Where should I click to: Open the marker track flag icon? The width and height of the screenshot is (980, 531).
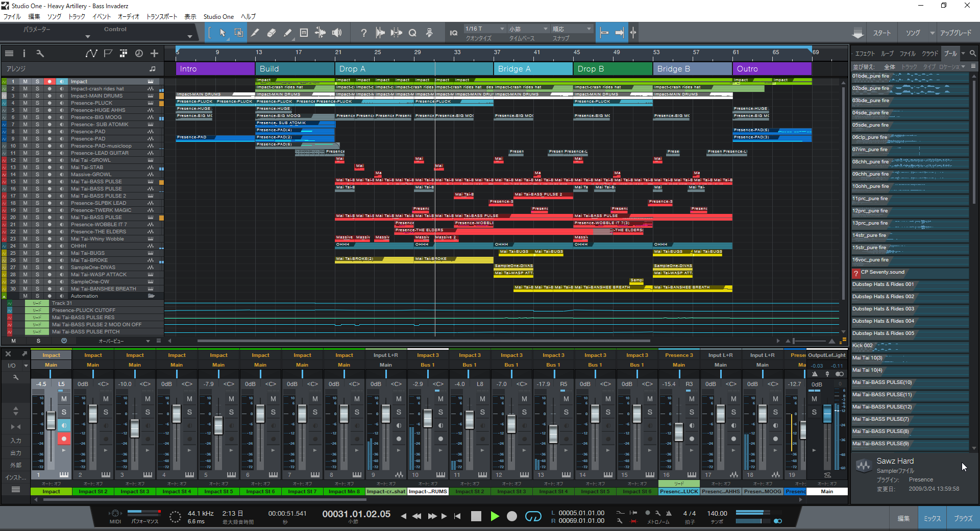click(x=108, y=53)
